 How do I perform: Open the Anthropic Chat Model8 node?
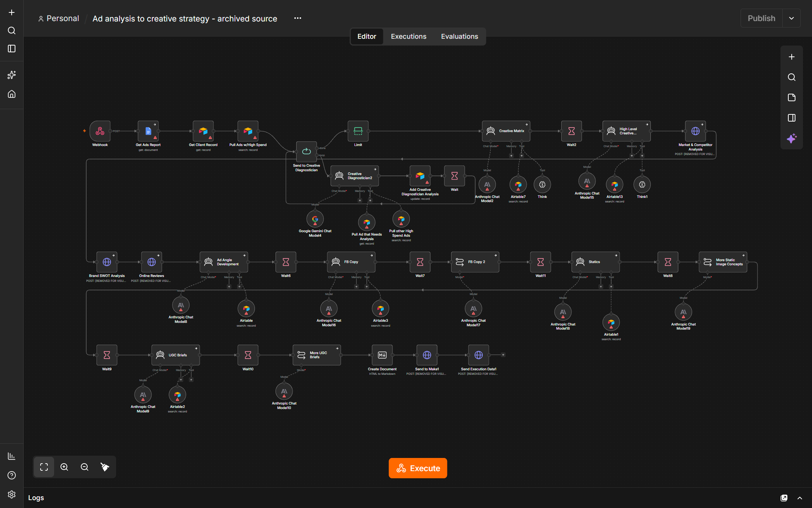pyautogui.click(x=181, y=305)
